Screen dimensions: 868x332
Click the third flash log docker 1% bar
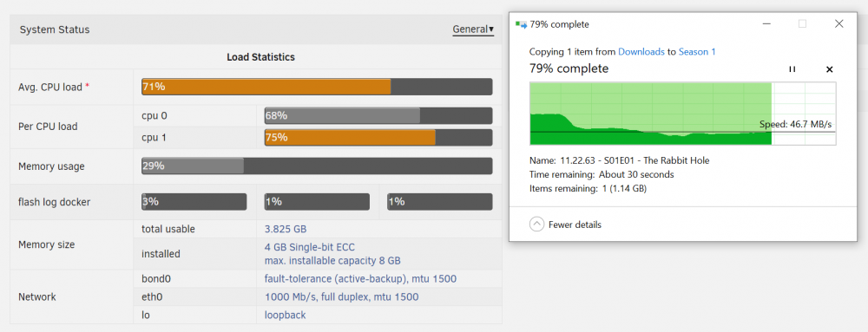click(x=439, y=202)
